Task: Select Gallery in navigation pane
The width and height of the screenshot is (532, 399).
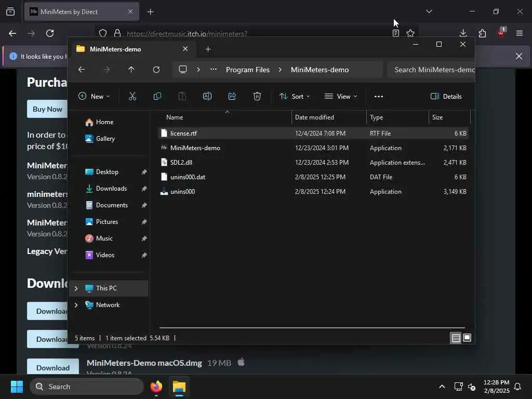Action: pyautogui.click(x=105, y=138)
